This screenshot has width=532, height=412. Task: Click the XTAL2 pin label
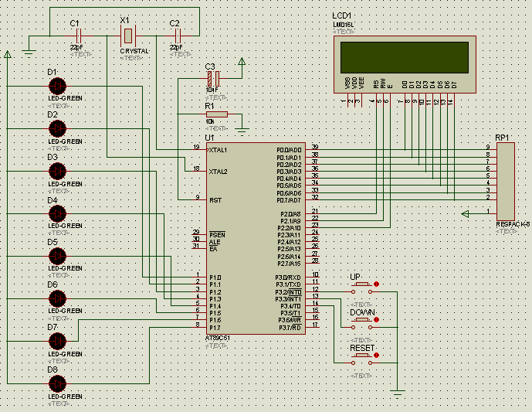point(219,172)
